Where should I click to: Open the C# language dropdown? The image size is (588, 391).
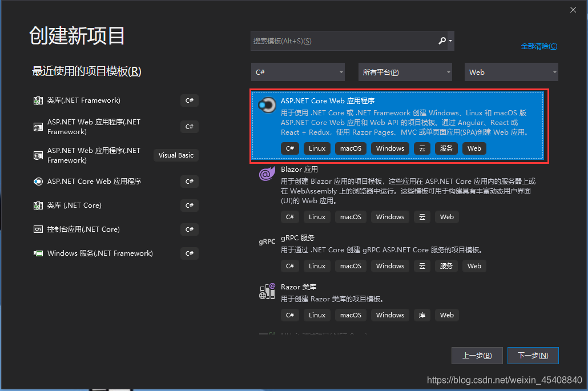click(x=297, y=72)
